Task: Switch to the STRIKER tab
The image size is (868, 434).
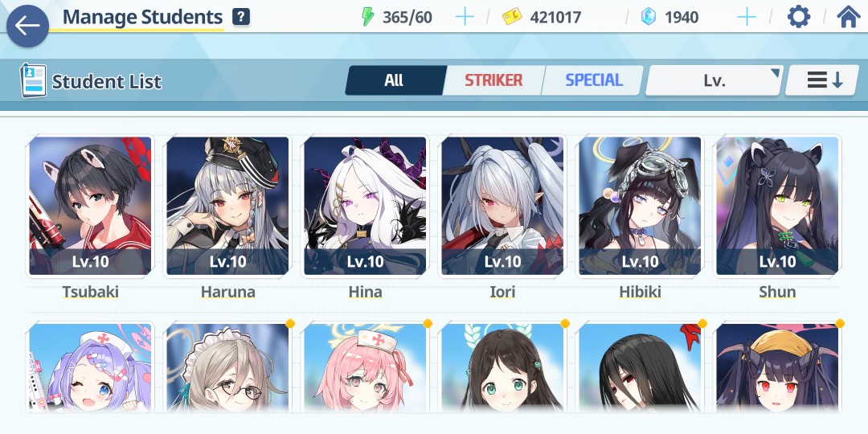Action: (493, 80)
